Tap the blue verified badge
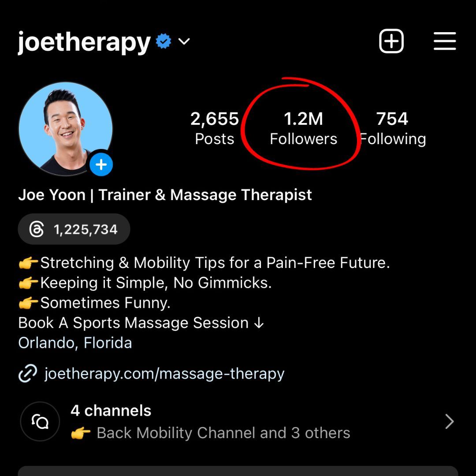 point(164,41)
